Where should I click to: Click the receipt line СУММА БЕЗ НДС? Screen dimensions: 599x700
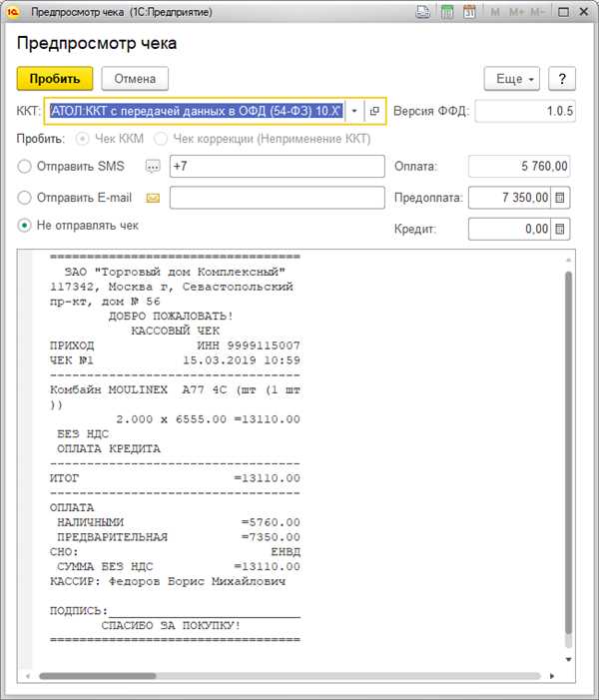179,566
